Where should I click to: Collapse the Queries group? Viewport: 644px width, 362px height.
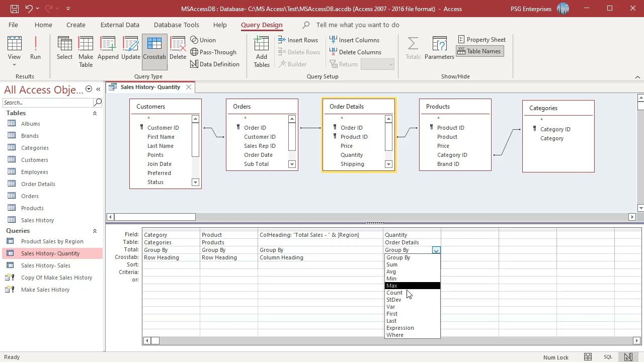tap(95, 231)
